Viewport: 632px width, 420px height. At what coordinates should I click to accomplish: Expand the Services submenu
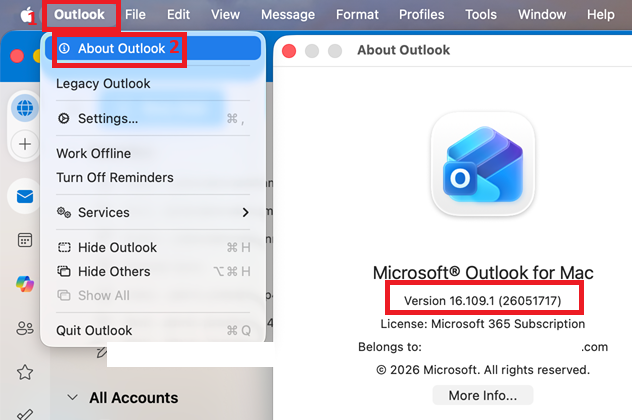[153, 212]
